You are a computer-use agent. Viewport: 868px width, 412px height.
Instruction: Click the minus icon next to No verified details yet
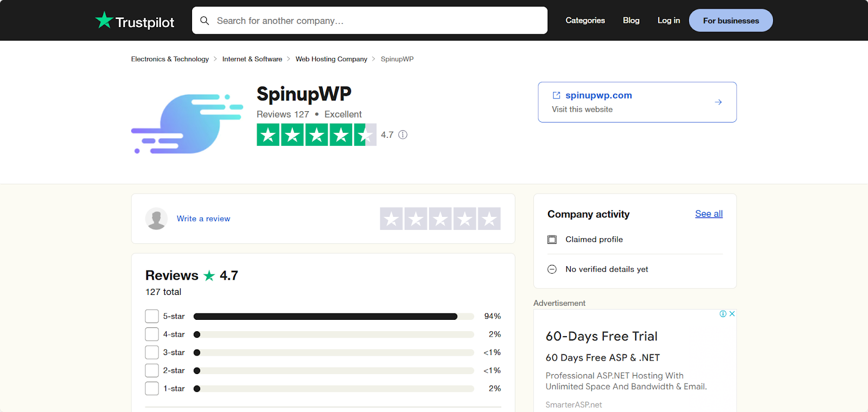(x=552, y=269)
